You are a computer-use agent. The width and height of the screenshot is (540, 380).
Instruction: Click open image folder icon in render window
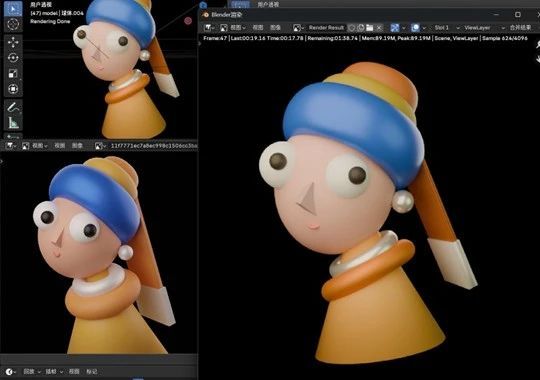[370, 28]
